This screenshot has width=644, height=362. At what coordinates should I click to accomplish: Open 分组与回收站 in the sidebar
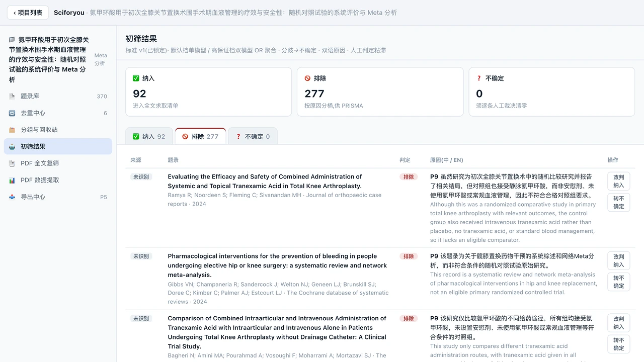pyautogui.click(x=58, y=130)
